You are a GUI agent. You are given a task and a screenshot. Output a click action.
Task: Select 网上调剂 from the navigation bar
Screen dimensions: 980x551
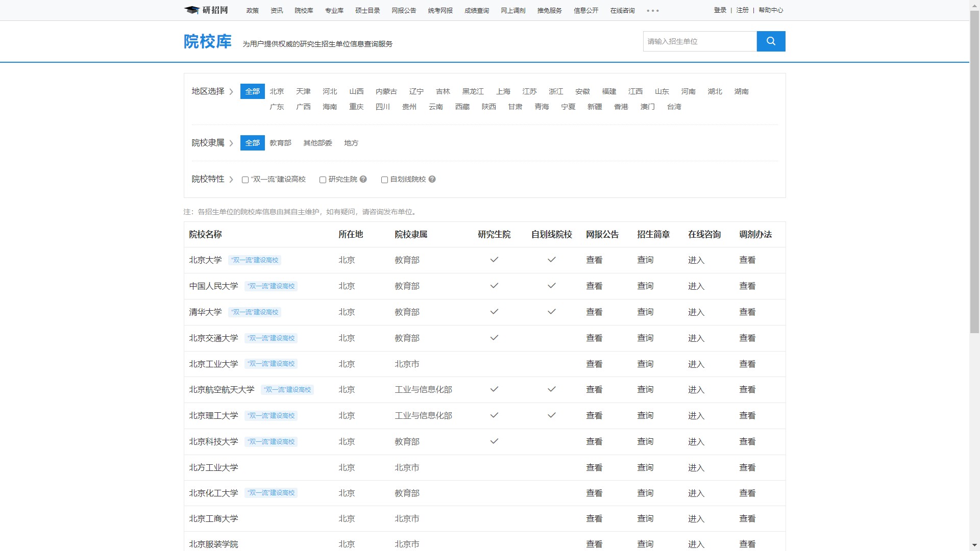pyautogui.click(x=512, y=10)
